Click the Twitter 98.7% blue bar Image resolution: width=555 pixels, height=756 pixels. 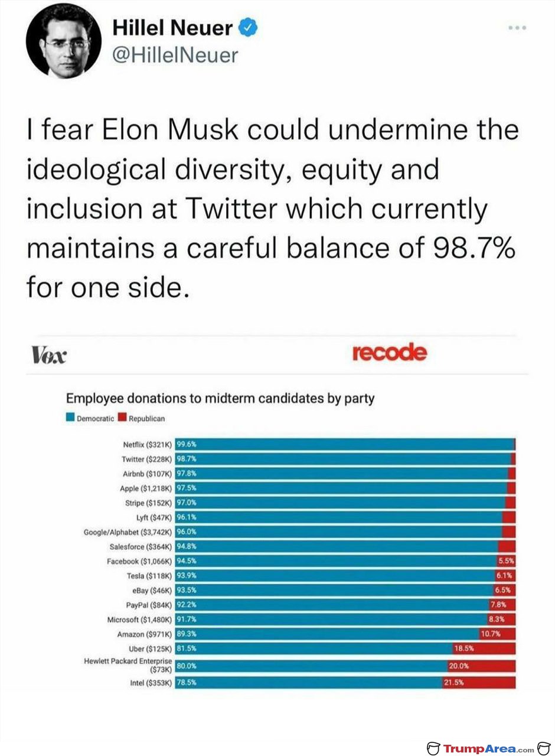343,459
